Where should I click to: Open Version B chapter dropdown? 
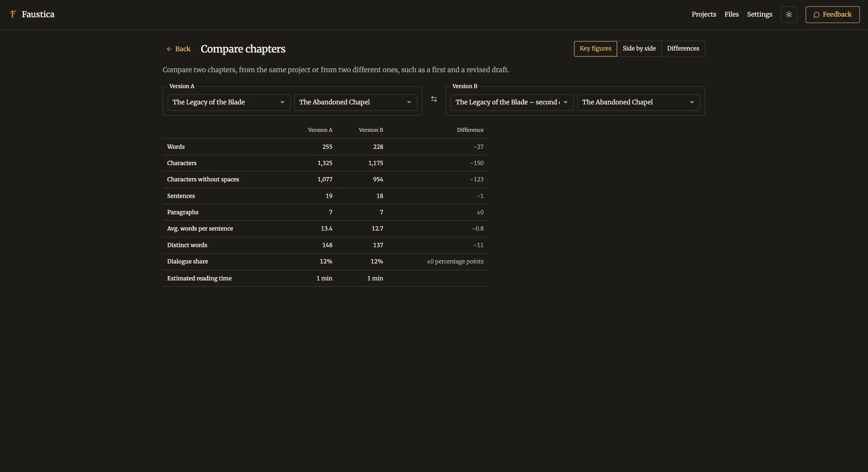tap(638, 102)
